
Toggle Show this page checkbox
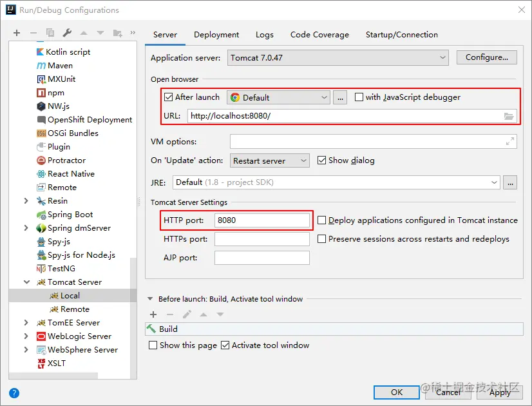point(153,345)
